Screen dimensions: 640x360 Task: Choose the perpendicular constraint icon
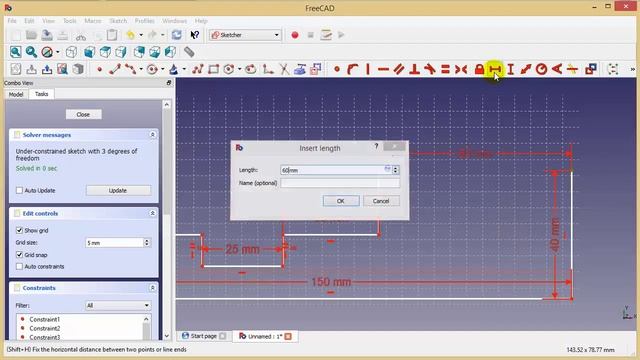click(x=414, y=69)
